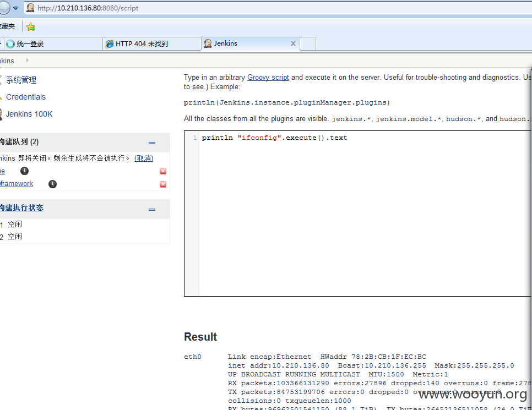Switch to the 统一登录 tab
The image size is (532, 410).
coord(52,43)
